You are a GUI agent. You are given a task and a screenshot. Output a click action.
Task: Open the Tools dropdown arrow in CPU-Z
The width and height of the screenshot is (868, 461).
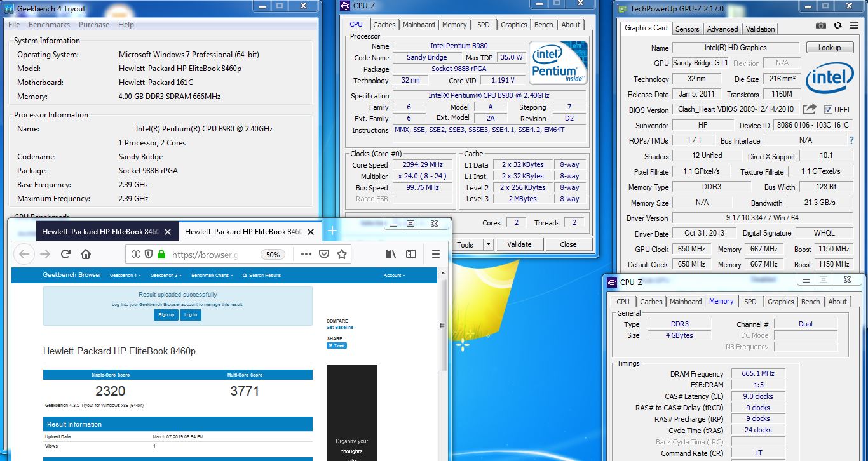point(488,244)
